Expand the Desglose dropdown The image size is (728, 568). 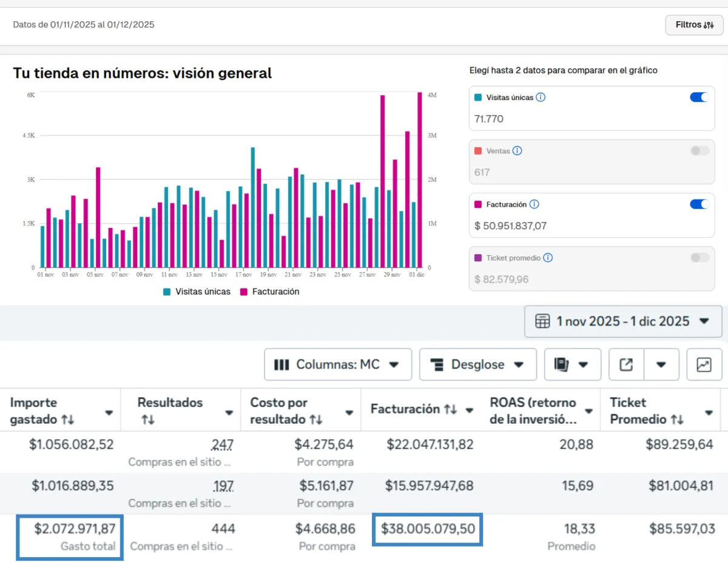coord(477,364)
